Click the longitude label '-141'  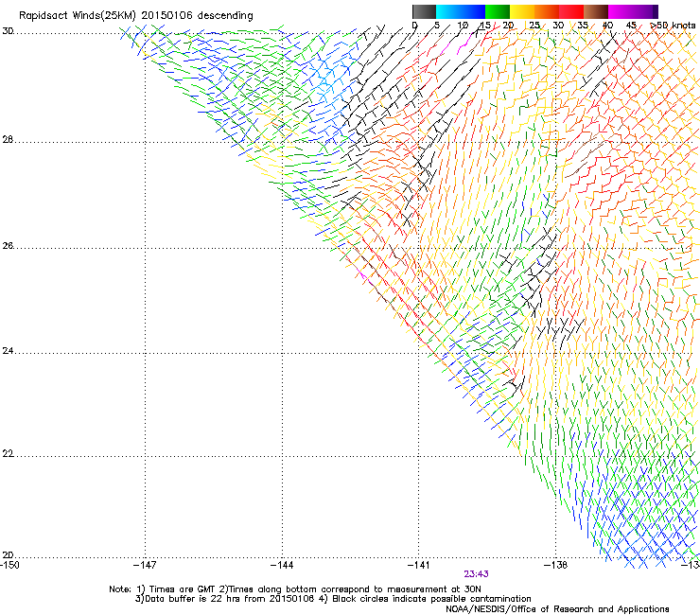click(419, 565)
